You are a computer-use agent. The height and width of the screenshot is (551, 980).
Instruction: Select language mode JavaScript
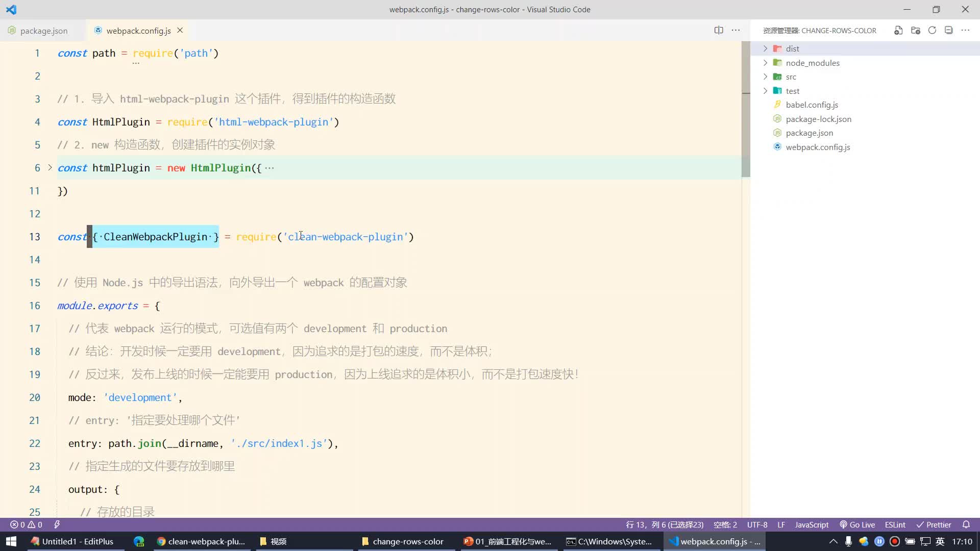point(812,524)
